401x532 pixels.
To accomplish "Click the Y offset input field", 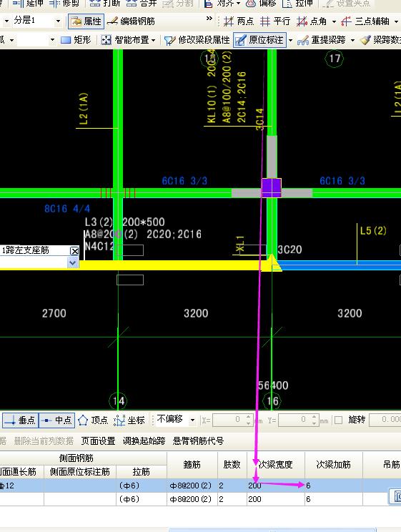I will [294, 420].
